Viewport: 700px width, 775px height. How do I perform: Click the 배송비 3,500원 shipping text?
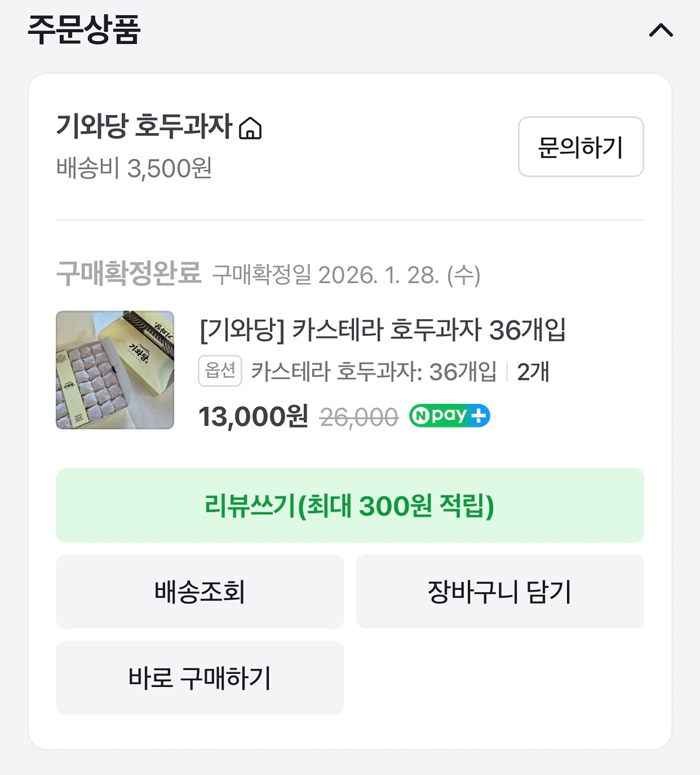pyautogui.click(x=134, y=169)
